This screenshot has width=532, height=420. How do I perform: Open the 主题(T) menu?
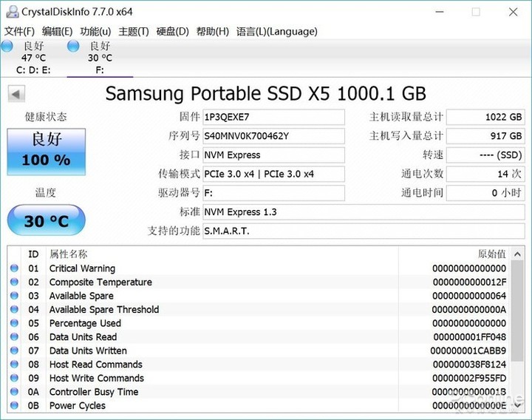click(134, 31)
